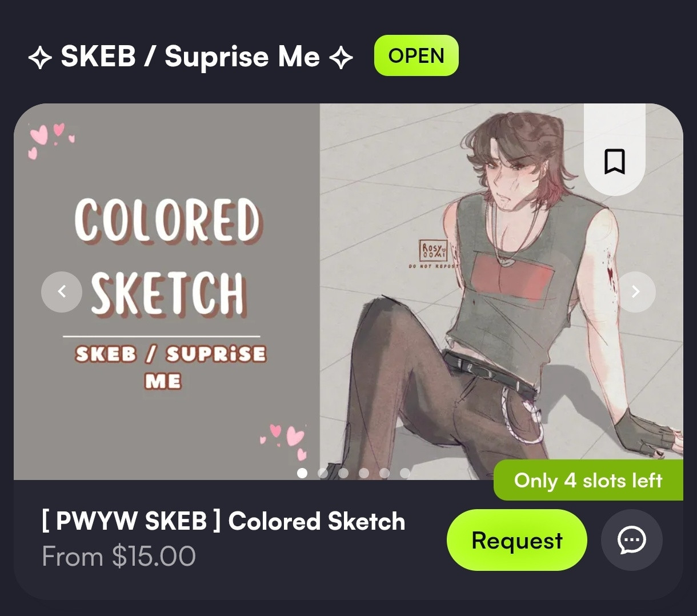This screenshot has height=616, width=697.
Task: Jump to the second carousel dot
Action: [x=323, y=473]
